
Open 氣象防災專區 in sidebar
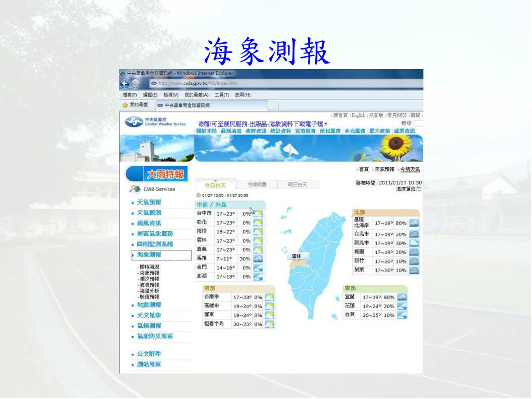[155, 337]
